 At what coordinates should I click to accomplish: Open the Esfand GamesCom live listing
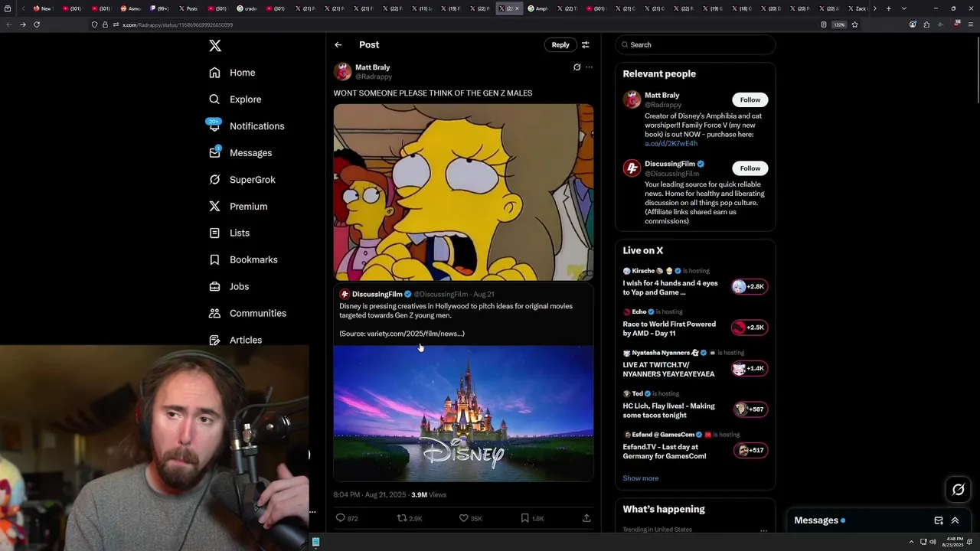tap(694, 446)
